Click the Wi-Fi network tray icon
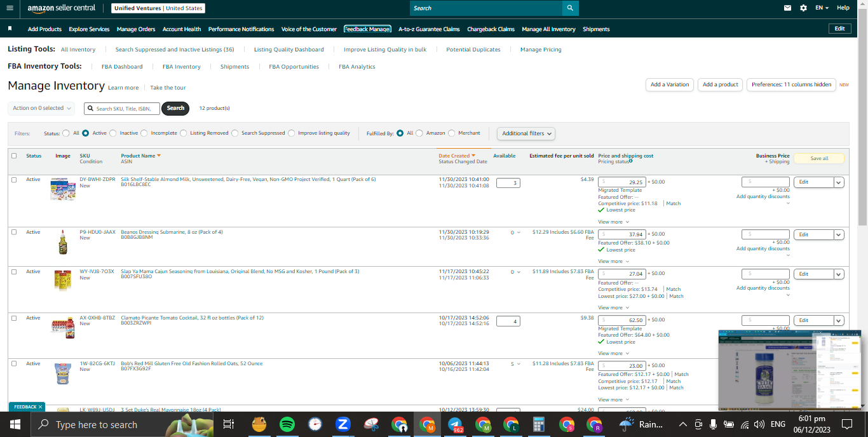 tap(744, 424)
